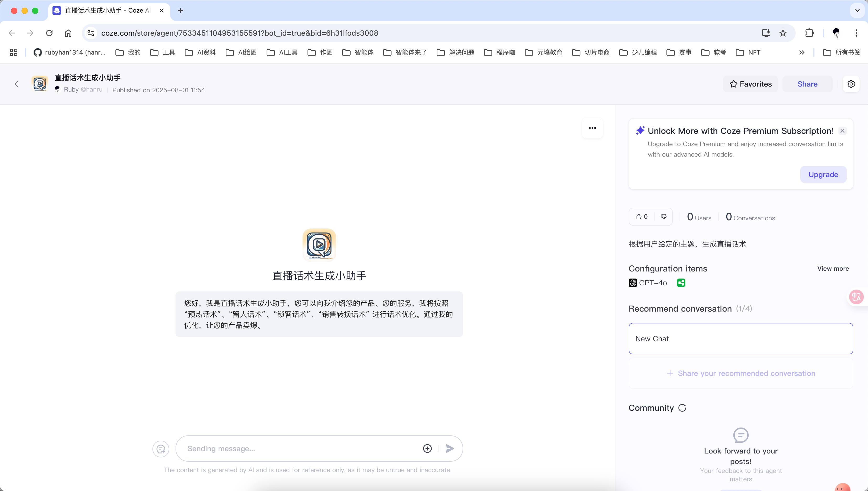The image size is (868, 491).
Task: Expand the 所有书签 bookmarks folder
Action: click(x=841, y=52)
